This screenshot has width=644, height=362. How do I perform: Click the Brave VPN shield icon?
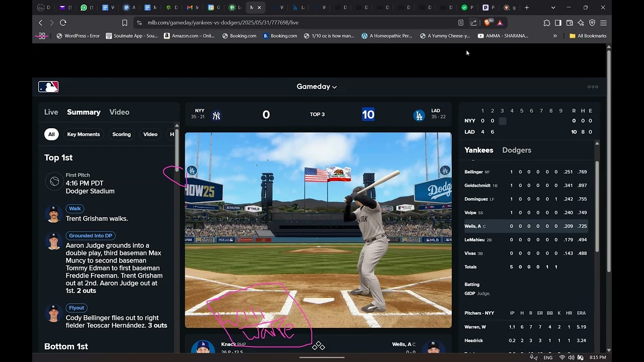point(592,23)
